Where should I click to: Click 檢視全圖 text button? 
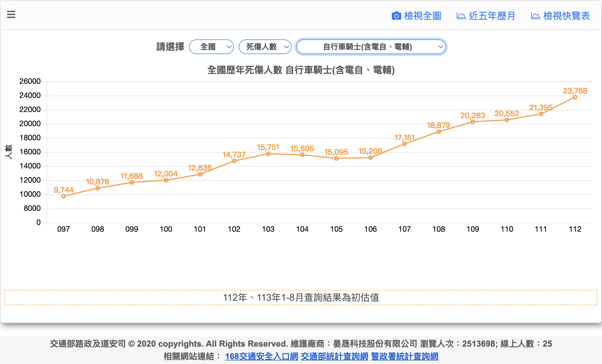[422, 16]
